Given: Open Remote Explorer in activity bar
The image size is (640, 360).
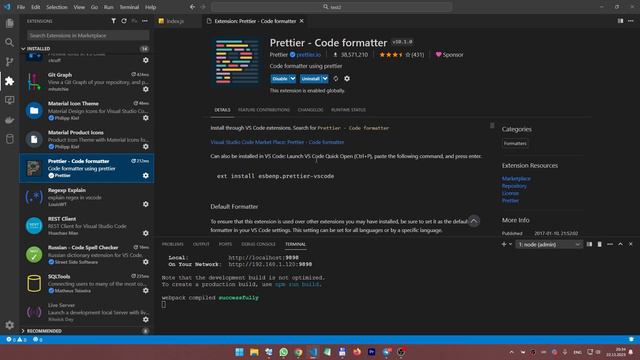Looking at the screenshot, I should (9, 100).
